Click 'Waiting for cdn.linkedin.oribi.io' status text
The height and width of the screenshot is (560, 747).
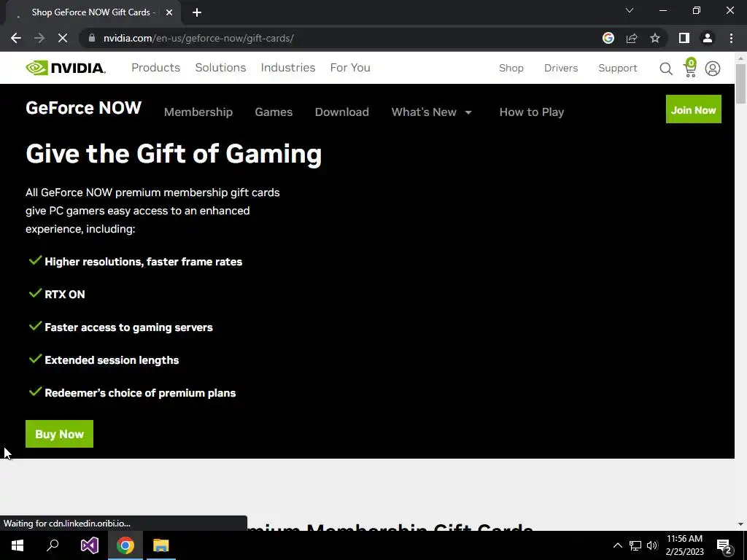click(66, 524)
